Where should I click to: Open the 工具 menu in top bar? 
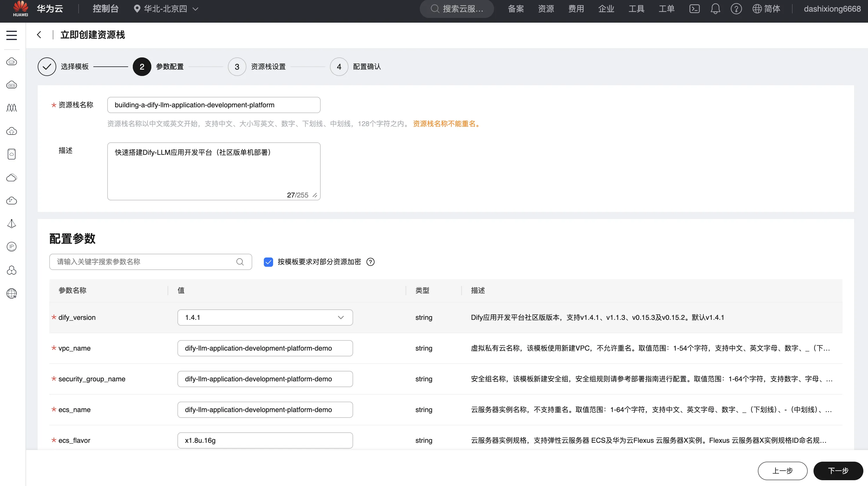[x=637, y=9]
